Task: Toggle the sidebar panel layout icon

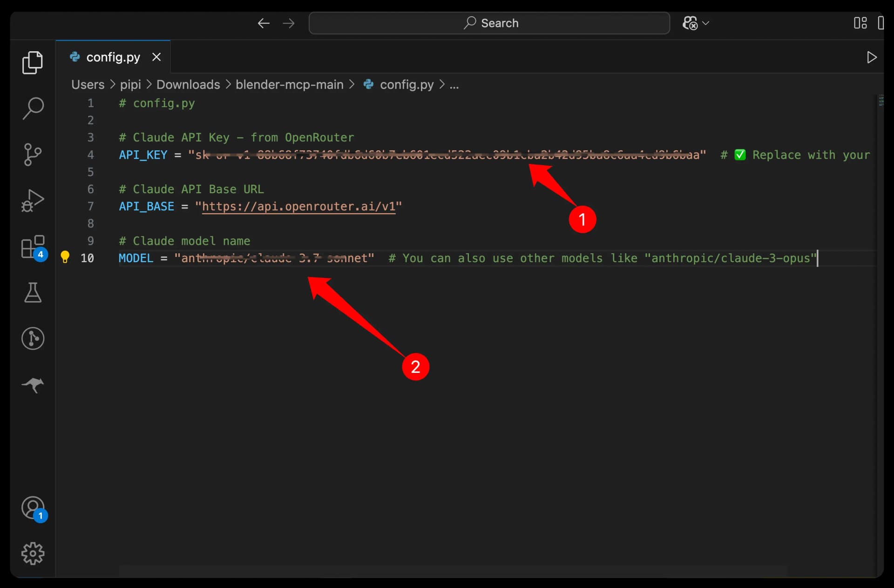Action: (x=880, y=23)
